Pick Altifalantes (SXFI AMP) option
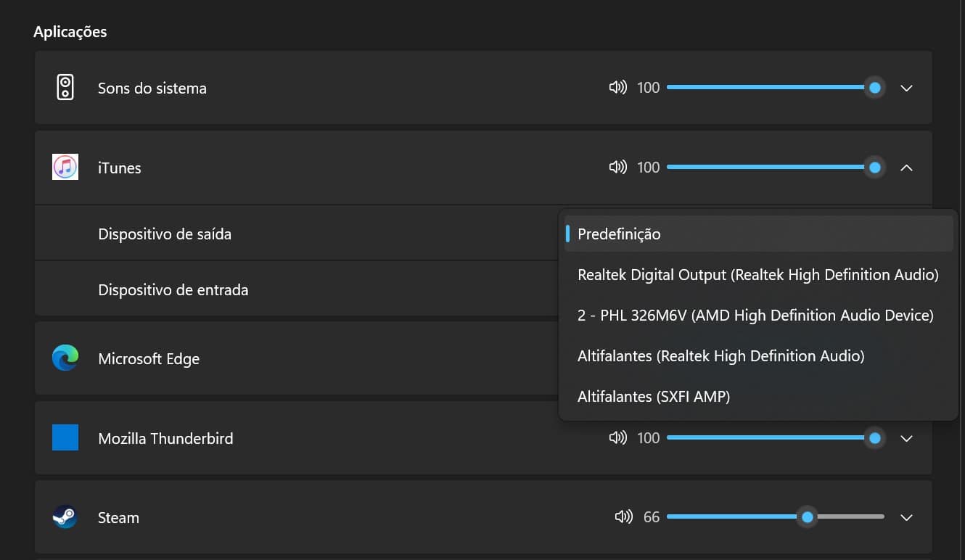The height and width of the screenshot is (560, 965). click(x=654, y=397)
